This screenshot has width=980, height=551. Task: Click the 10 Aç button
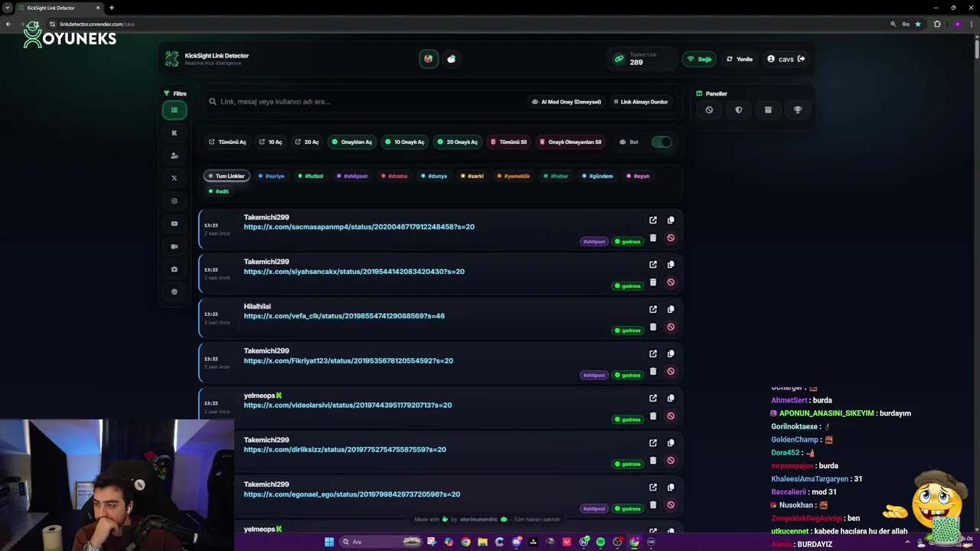[271, 142]
